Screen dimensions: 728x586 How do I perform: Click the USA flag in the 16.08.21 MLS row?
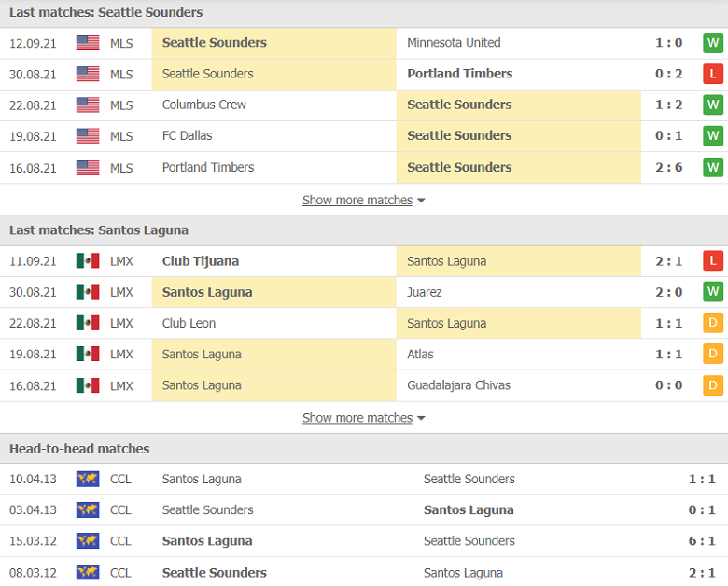tap(88, 168)
